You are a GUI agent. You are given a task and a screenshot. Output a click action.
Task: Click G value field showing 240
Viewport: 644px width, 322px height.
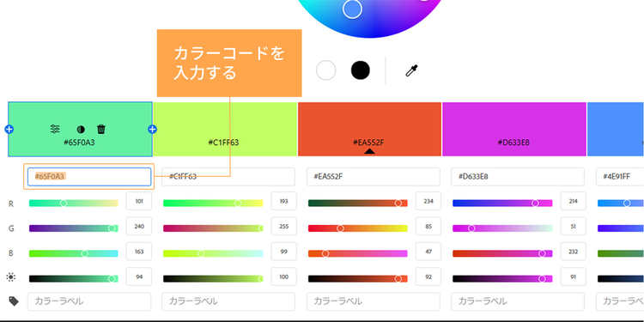[139, 227]
